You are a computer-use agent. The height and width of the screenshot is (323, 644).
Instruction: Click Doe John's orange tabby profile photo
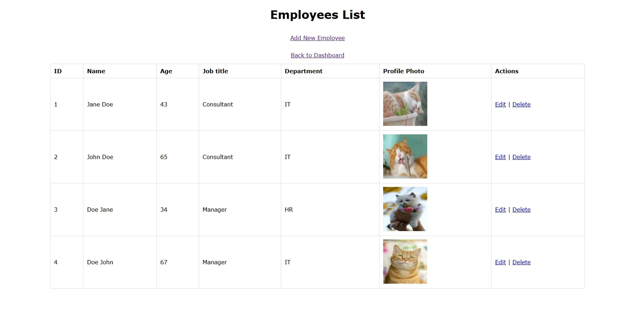tap(405, 261)
